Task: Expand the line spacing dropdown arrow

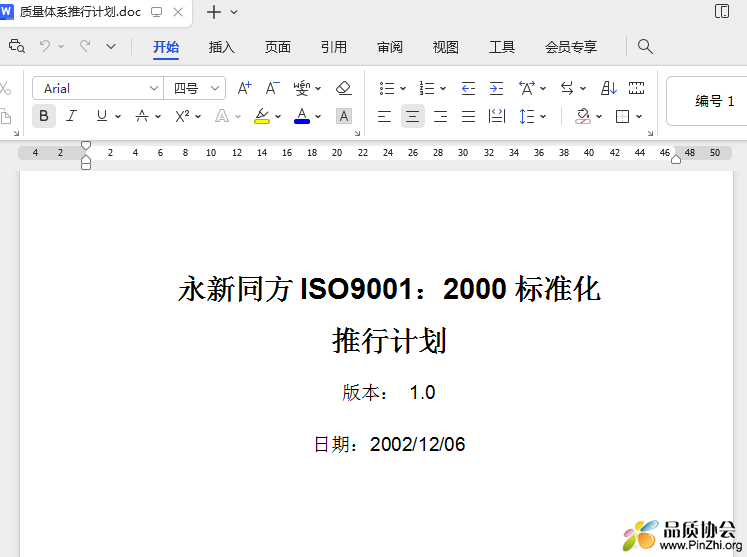Action: pyautogui.click(x=543, y=117)
